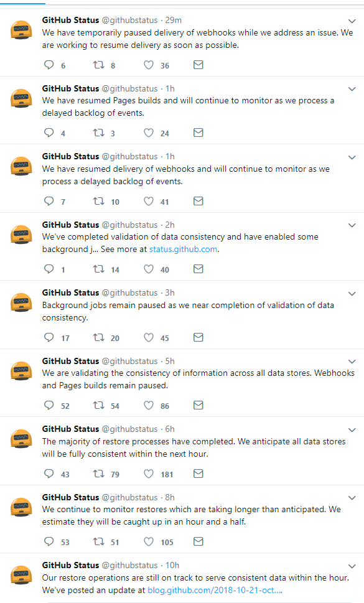
Task: Open the chevron menu on the 10h tweet
Action: [352, 566]
